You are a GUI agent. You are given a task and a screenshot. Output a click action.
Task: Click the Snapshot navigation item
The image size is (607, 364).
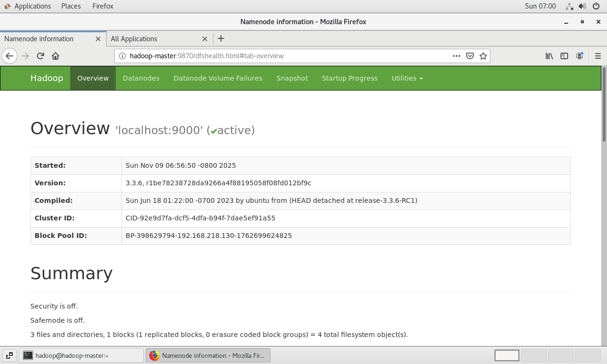click(x=292, y=78)
